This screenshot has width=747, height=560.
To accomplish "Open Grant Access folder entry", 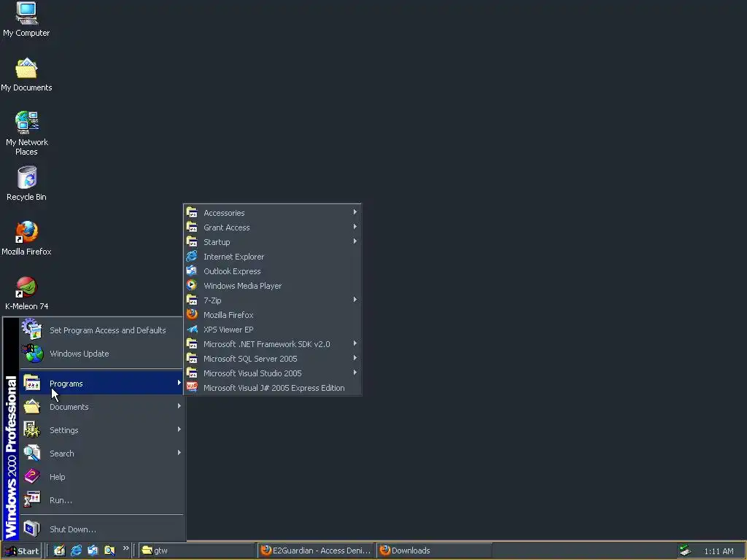I will coord(272,227).
